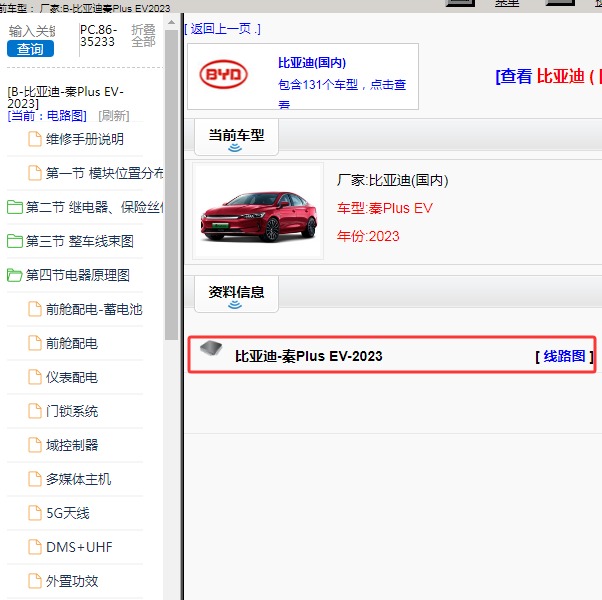Click the red Qin Plus EV thumbnail
This screenshot has height=600, width=602.
click(x=258, y=212)
